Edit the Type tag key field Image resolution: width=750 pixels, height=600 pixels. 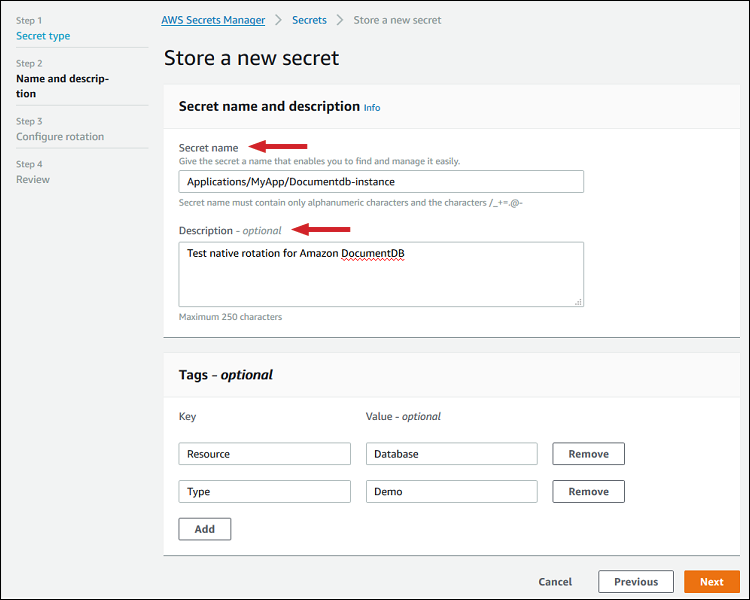tap(265, 491)
